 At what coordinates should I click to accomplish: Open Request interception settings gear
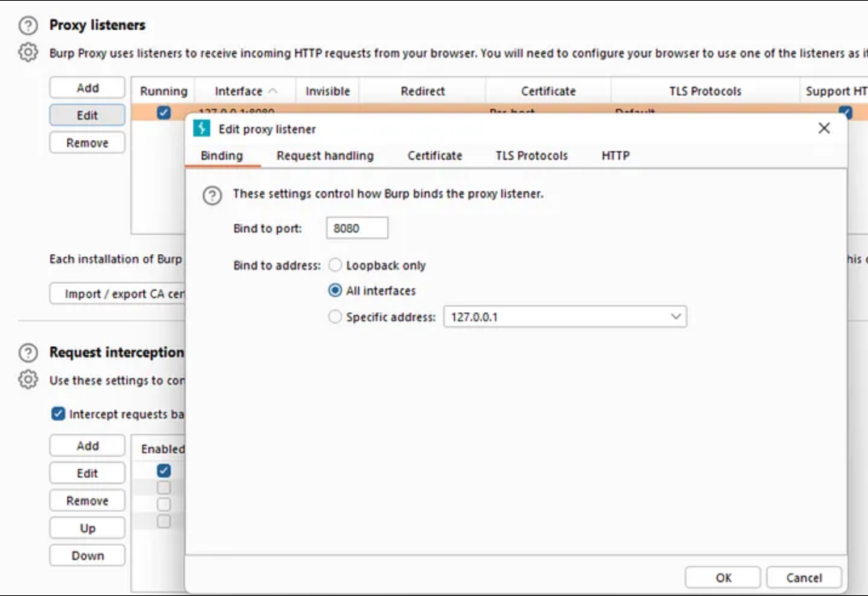(28, 380)
